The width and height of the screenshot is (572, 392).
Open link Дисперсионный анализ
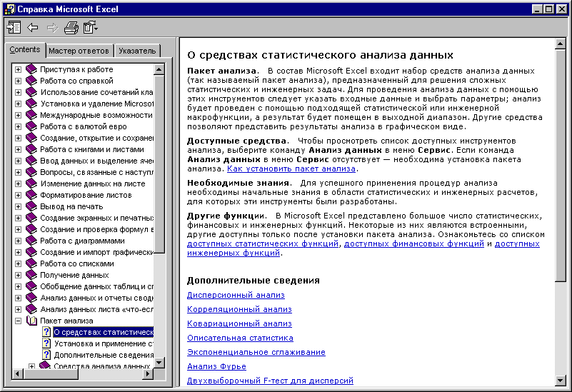pos(236,295)
